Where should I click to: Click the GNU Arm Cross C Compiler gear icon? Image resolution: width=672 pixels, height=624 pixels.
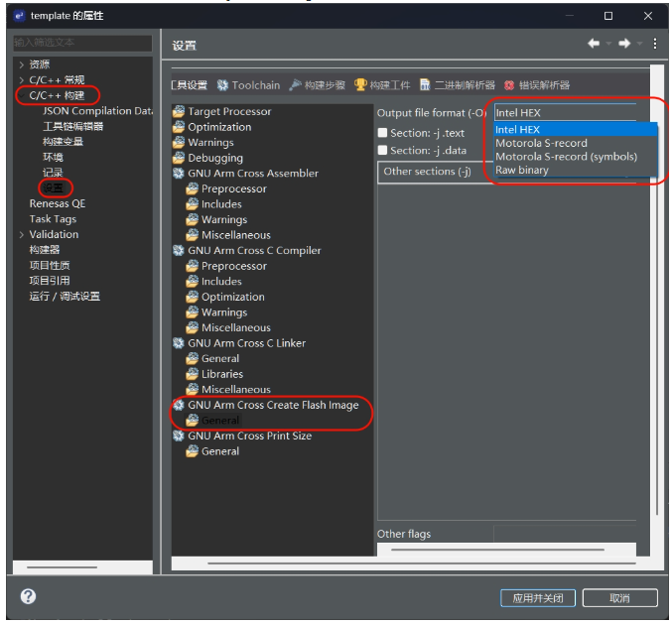coord(179,251)
